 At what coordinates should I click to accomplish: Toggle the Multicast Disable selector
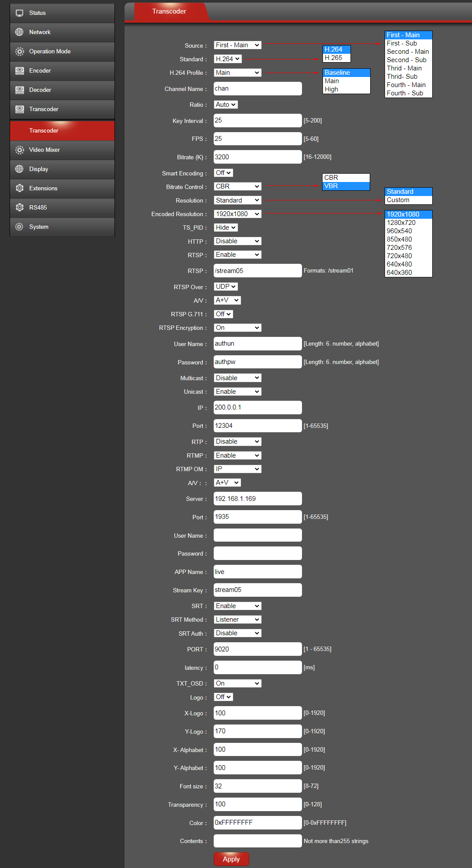coord(237,378)
